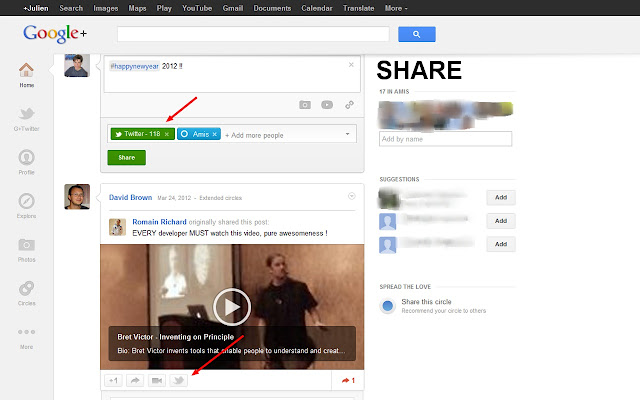Viewport: 640px width, 400px height.
Task: Open Documents in the top bar
Action: tap(272, 8)
